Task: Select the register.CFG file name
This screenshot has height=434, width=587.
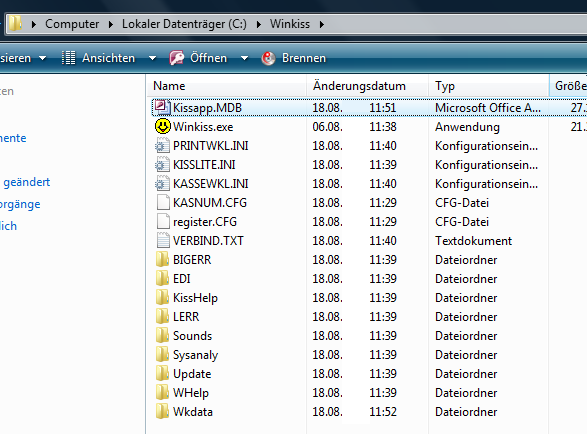Action: pyautogui.click(x=205, y=222)
